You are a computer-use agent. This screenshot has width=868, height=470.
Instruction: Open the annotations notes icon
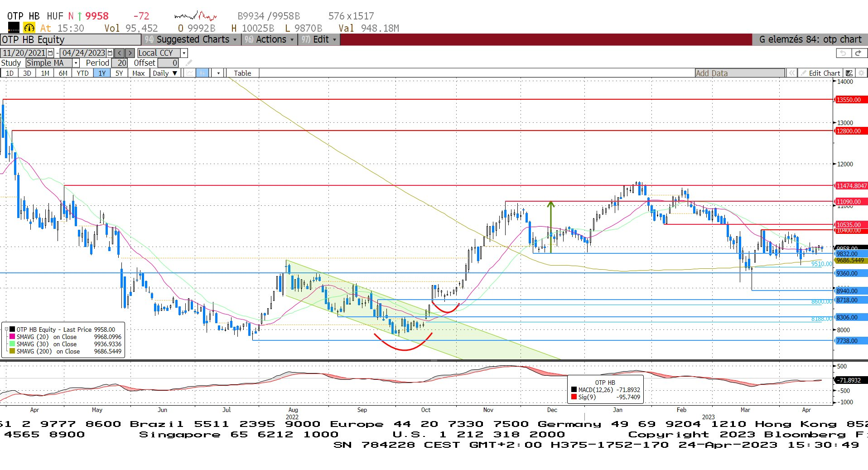point(849,73)
